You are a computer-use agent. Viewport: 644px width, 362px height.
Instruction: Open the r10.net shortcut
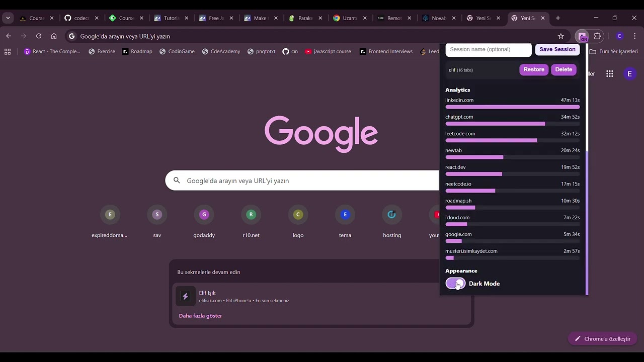click(251, 221)
